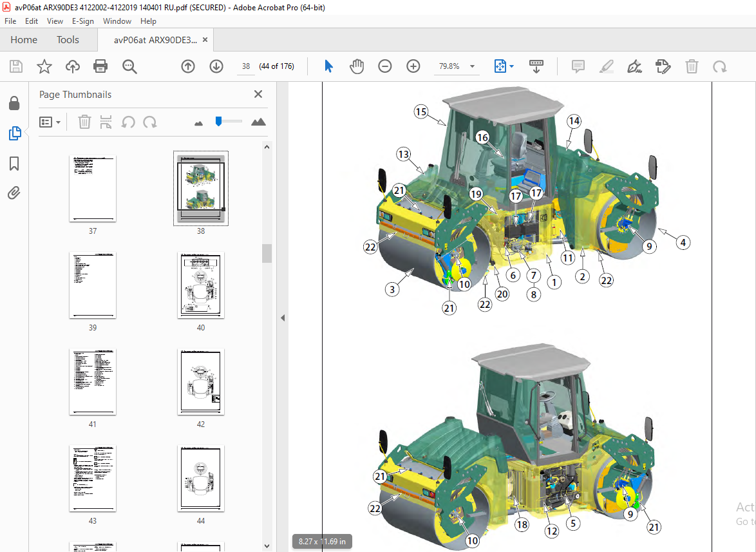
Task: Select page 39 thumbnail
Action: pyautogui.click(x=93, y=285)
